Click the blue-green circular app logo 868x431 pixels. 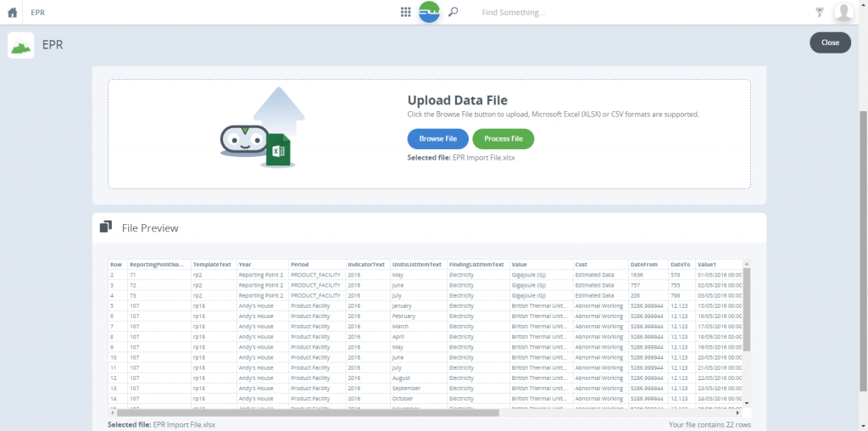(429, 12)
